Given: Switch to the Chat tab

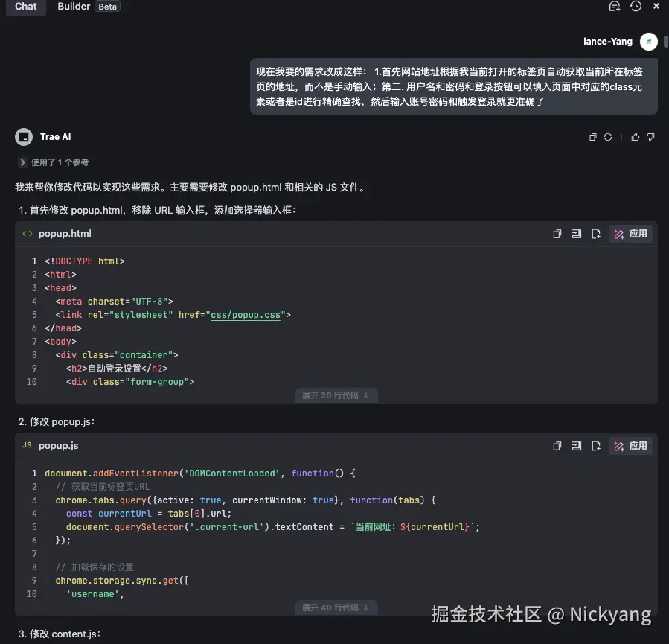Looking at the screenshot, I should click(25, 7).
